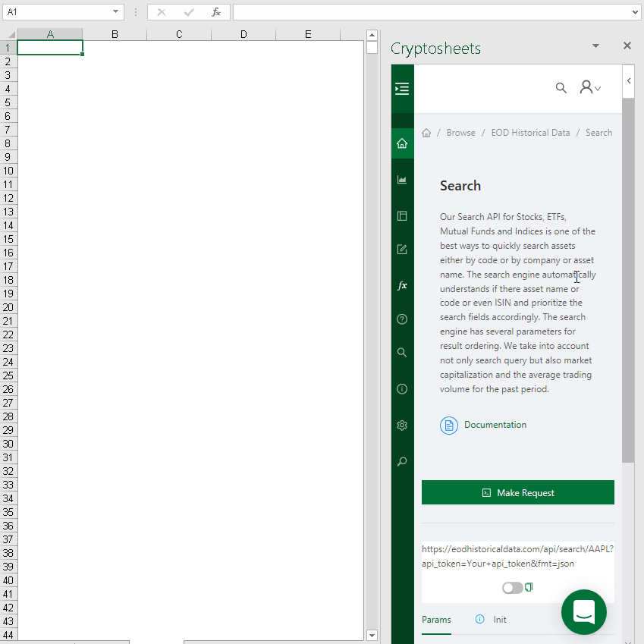The width and height of the screenshot is (644, 644).
Task: Click the eodhistoricaldata.com request URL text
Action: 517,556
